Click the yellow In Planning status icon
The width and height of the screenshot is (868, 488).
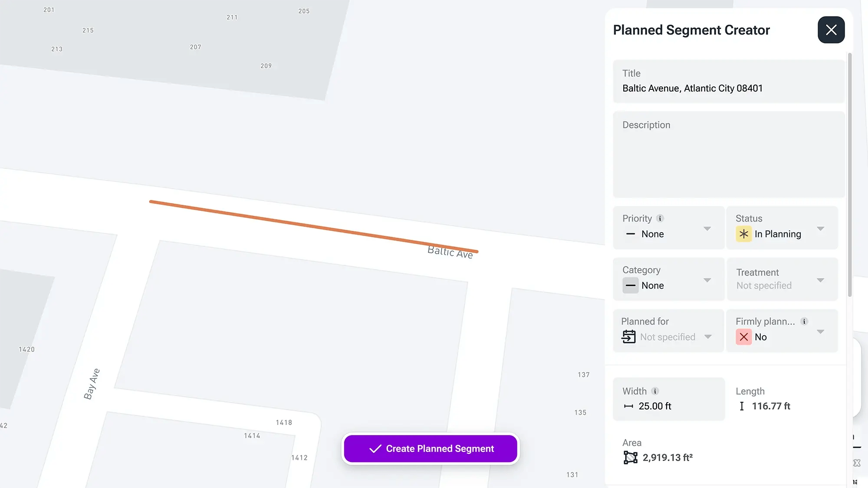click(743, 234)
